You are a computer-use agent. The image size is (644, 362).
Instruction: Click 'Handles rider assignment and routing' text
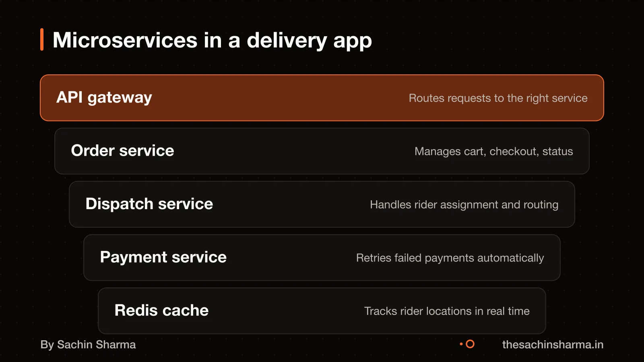464,205
